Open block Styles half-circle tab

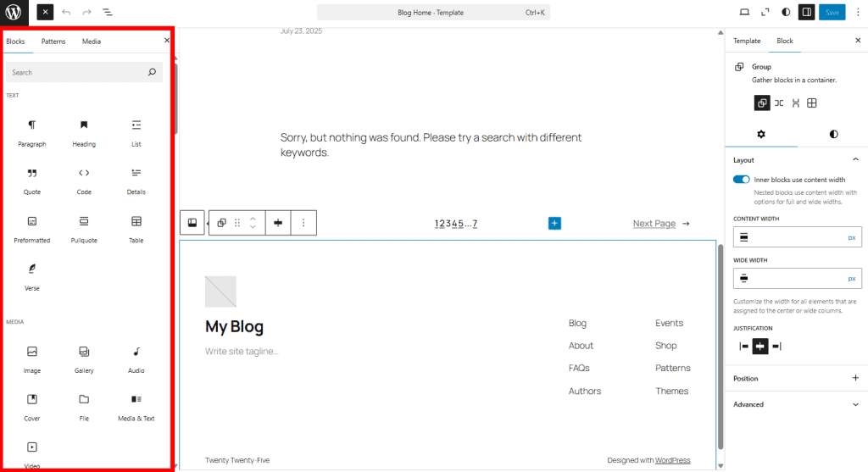834,135
